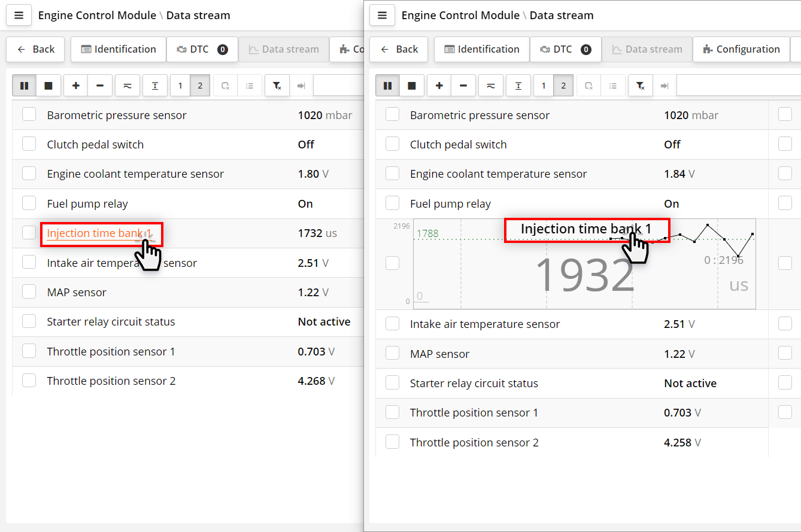Go Back from the left panel's data stream
Viewport: 801px width, 532px height.
36,49
